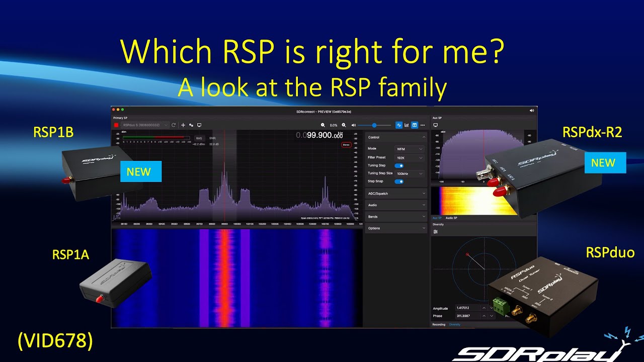Open the Tuning Step Size dropdown
This screenshot has height=362, width=644.
point(410,173)
